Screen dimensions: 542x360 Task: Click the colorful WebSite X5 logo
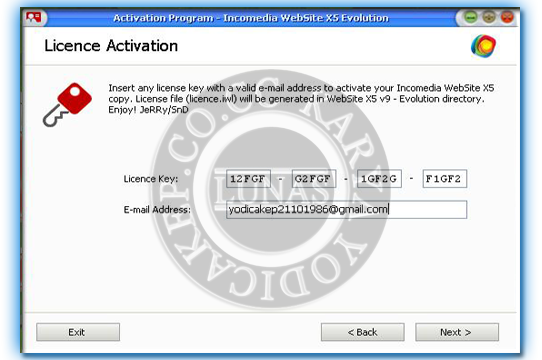pos(483,46)
